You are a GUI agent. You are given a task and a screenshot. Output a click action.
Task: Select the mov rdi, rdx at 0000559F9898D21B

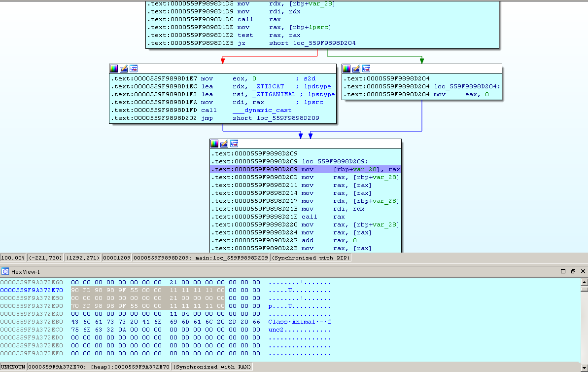click(288, 209)
